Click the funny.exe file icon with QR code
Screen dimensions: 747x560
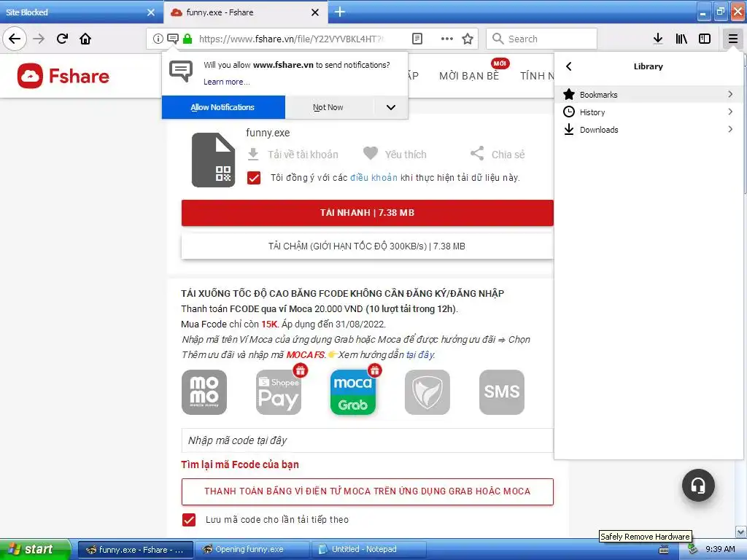tap(213, 160)
